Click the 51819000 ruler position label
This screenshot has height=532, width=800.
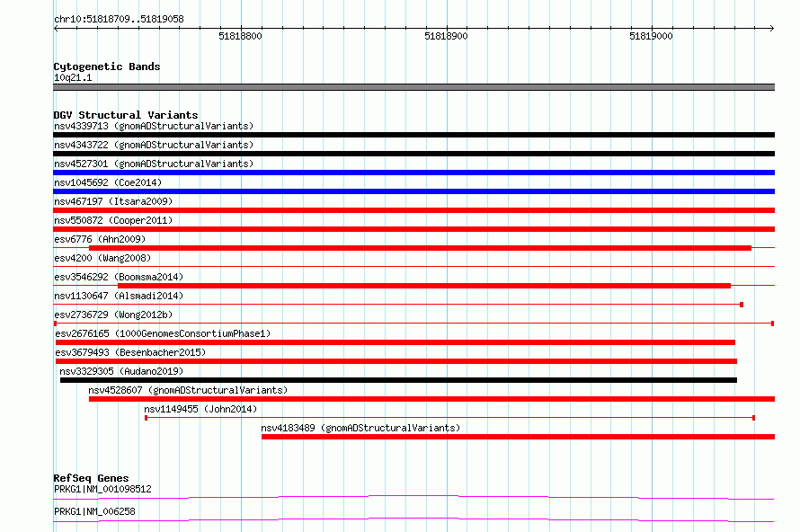tap(651, 36)
